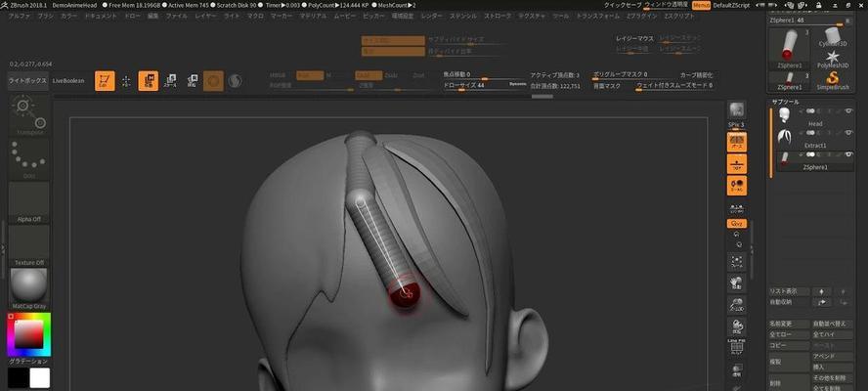Viewport: 868px width, 391px height.
Task: Click the DefaultZScript button
Action: point(731,5)
